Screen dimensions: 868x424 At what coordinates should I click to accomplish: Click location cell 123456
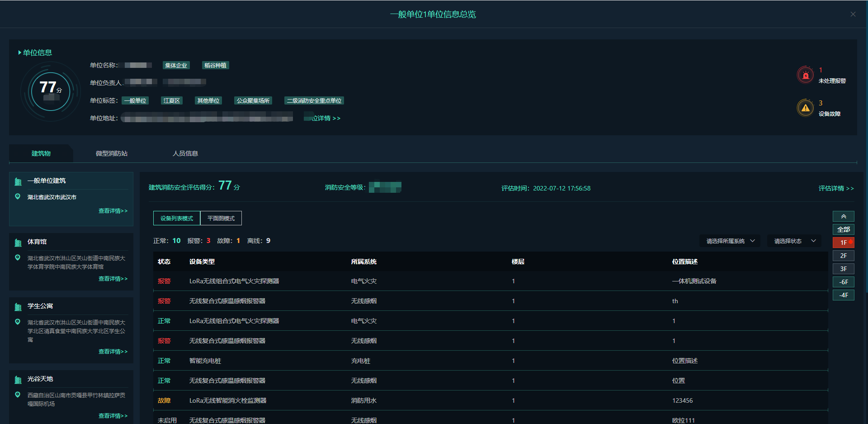(x=682, y=400)
